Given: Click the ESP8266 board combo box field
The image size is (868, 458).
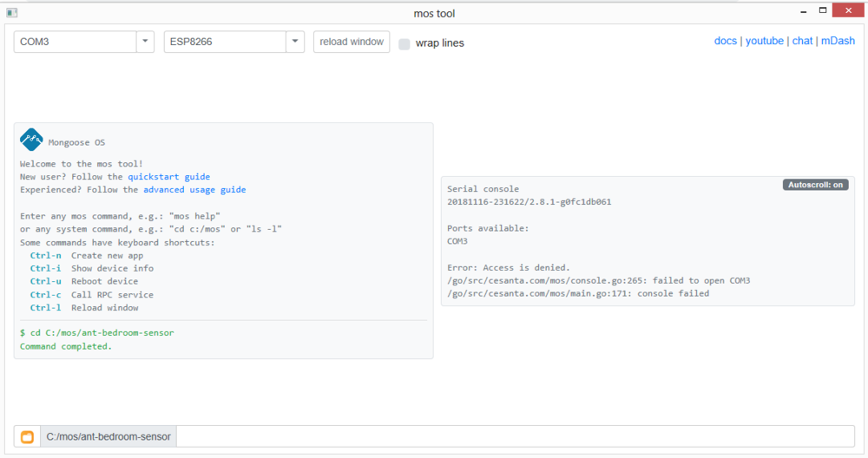Looking at the screenshot, I should pyautogui.click(x=225, y=42).
